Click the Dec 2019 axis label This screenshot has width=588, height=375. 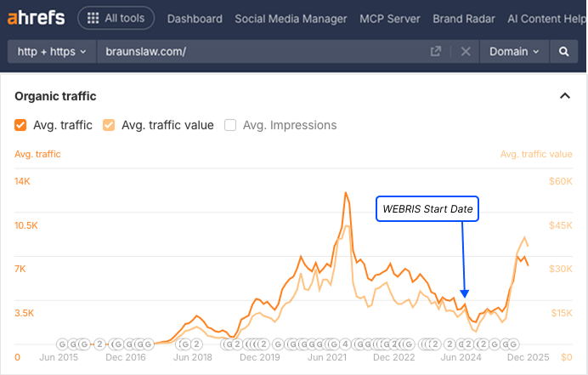(259, 357)
